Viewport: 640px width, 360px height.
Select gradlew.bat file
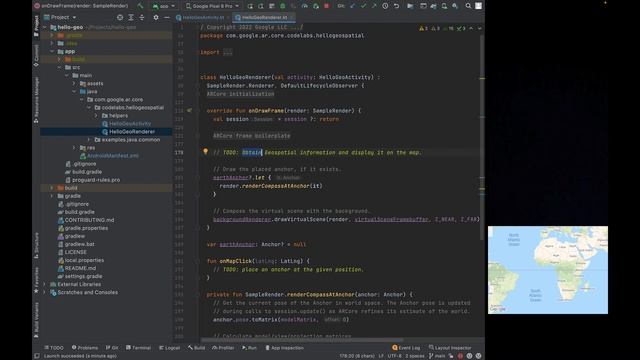pyautogui.click(x=79, y=244)
